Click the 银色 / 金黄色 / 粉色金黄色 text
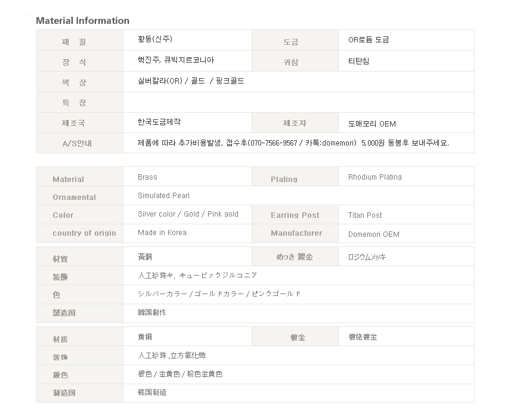 (x=180, y=374)
